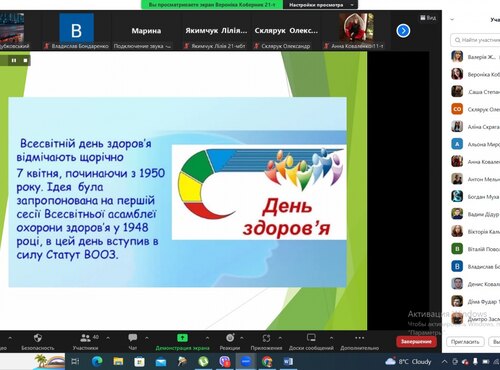
Task: Select participant Антон Мельн in the list
Action: (x=475, y=179)
